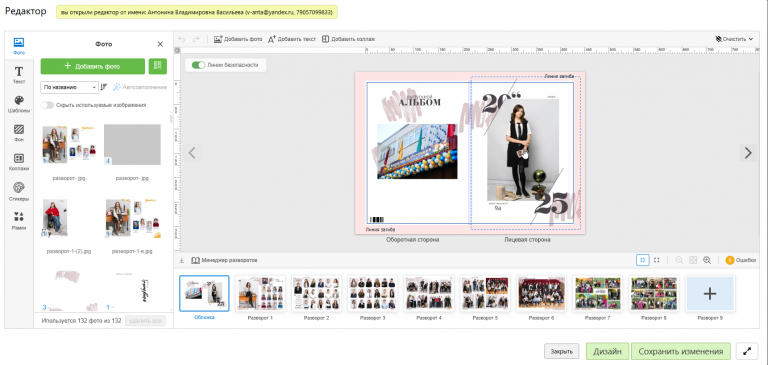Open the Текст tool in sidebar
This screenshot has height=365, width=768.
pos(19,75)
